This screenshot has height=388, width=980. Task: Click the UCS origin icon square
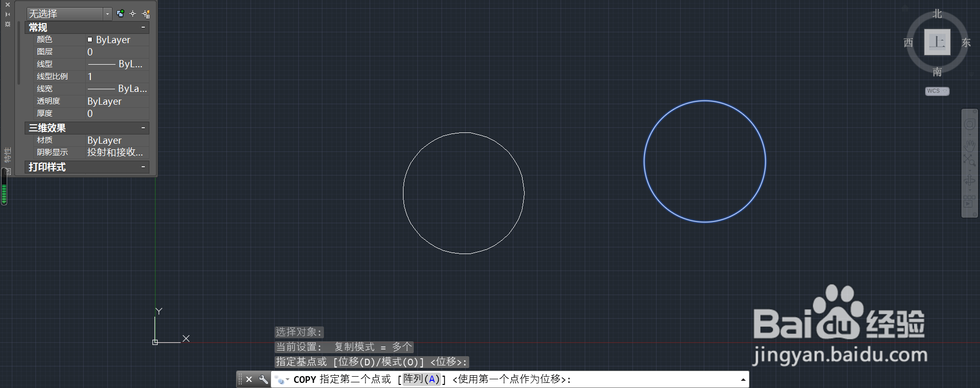[x=155, y=342]
